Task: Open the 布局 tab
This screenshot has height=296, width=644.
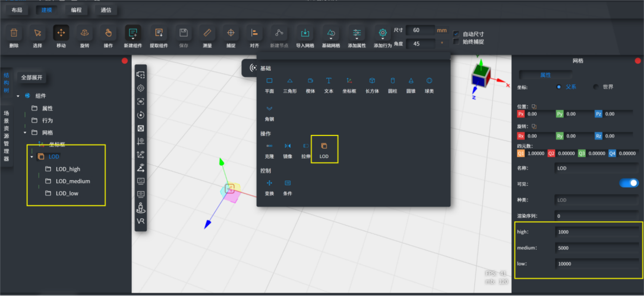Action: 17,10
